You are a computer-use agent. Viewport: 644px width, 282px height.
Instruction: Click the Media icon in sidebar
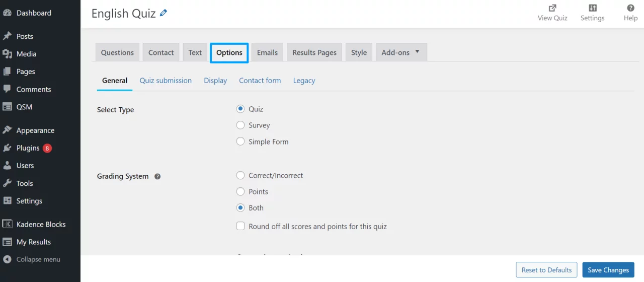(8, 54)
